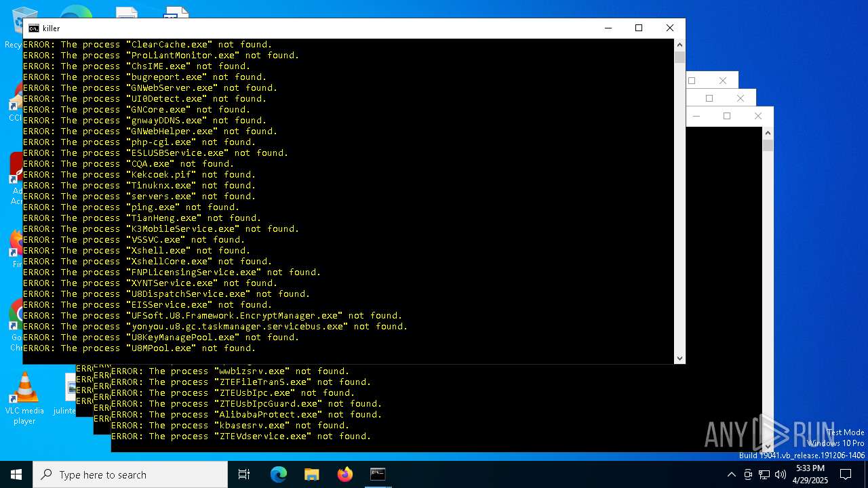This screenshot has width=868, height=488.
Task: Click the "U8MPool.exe" error line
Action: pyautogui.click(x=139, y=348)
